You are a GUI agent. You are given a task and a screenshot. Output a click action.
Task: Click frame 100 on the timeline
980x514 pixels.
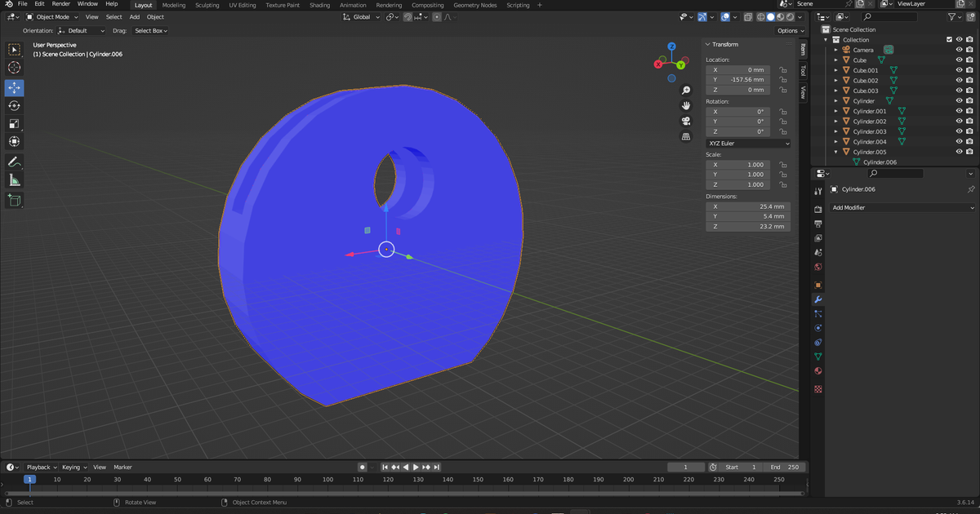[x=327, y=480]
